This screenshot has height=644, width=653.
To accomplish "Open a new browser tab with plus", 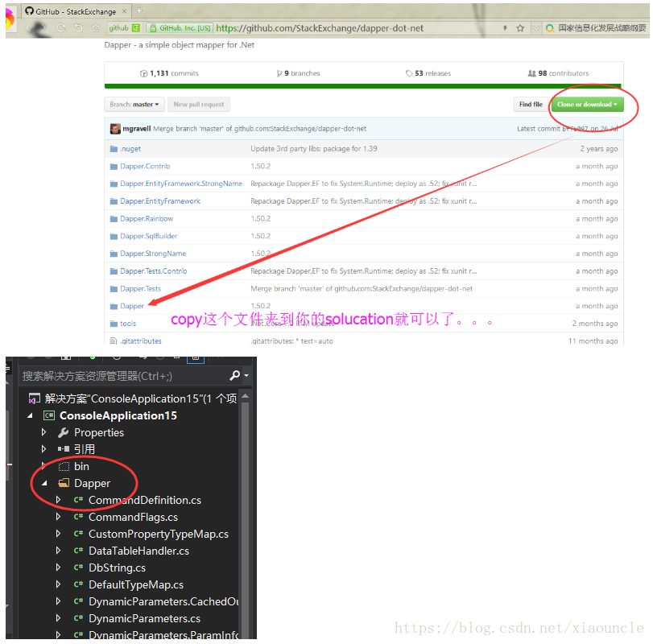I will click(139, 10).
